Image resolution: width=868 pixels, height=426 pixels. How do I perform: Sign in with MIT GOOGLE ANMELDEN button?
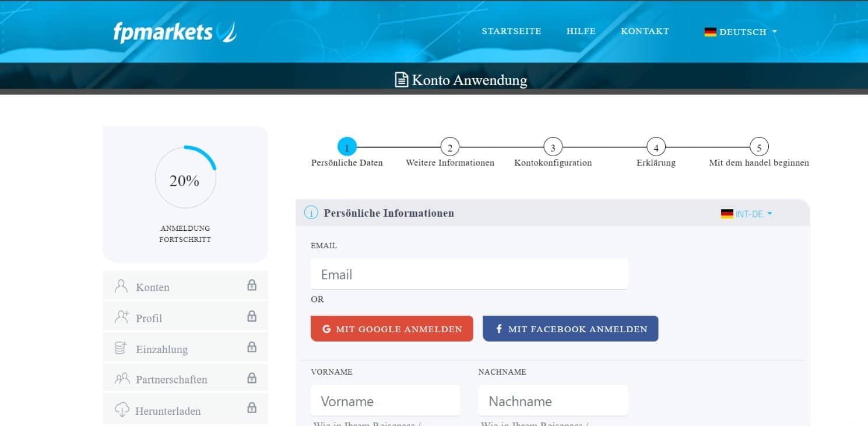(392, 329)
